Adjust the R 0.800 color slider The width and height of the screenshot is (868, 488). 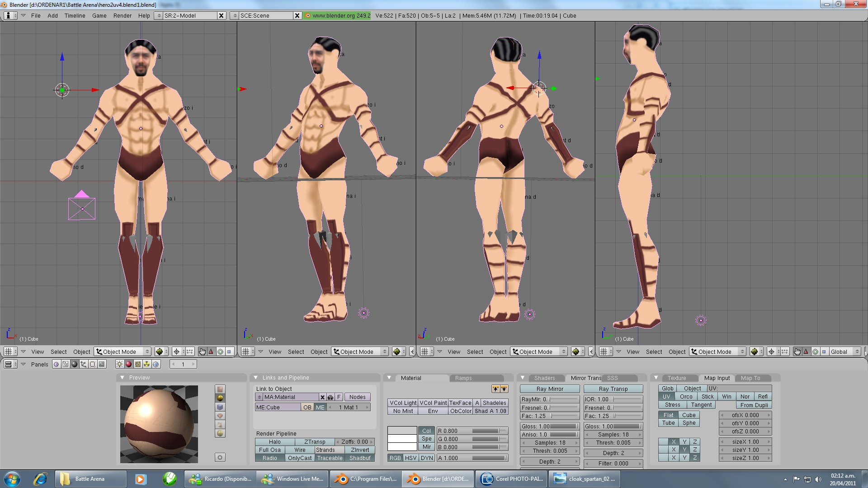point(472,431)
